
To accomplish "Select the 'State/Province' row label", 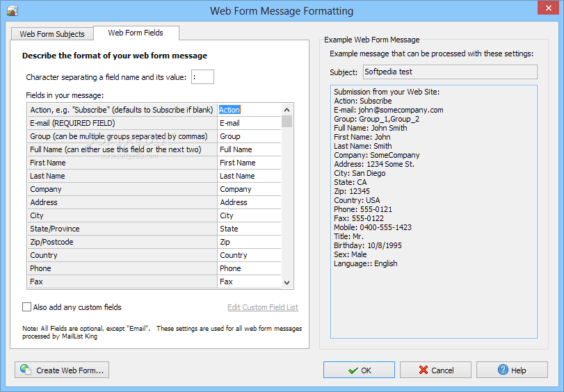I will (122, 229).
